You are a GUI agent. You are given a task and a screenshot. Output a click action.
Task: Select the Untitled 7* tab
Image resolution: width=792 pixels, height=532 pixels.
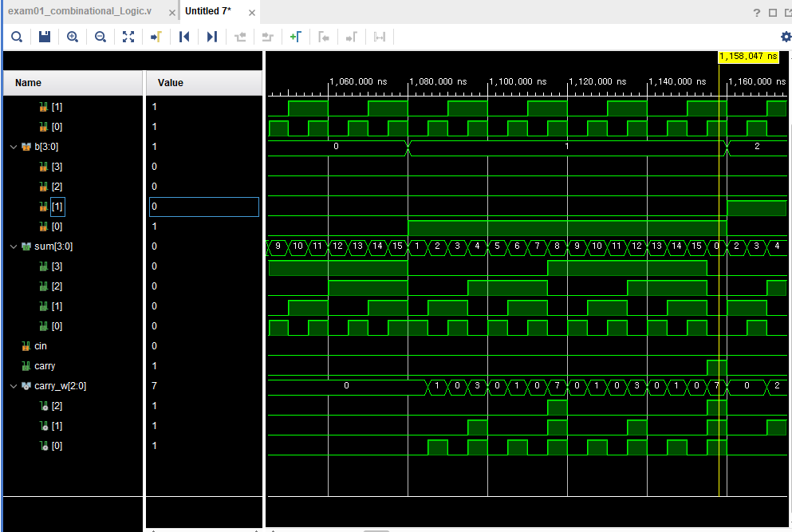[207, 11]
